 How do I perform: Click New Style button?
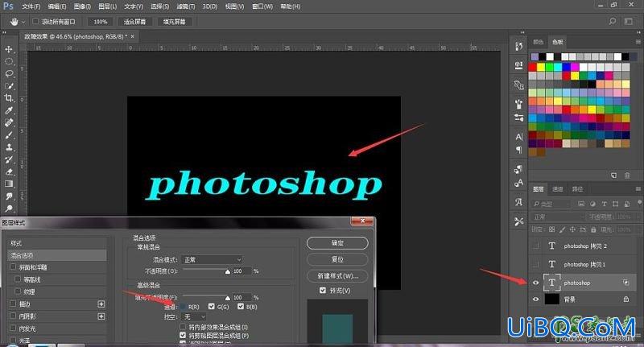tap(337, 276)
